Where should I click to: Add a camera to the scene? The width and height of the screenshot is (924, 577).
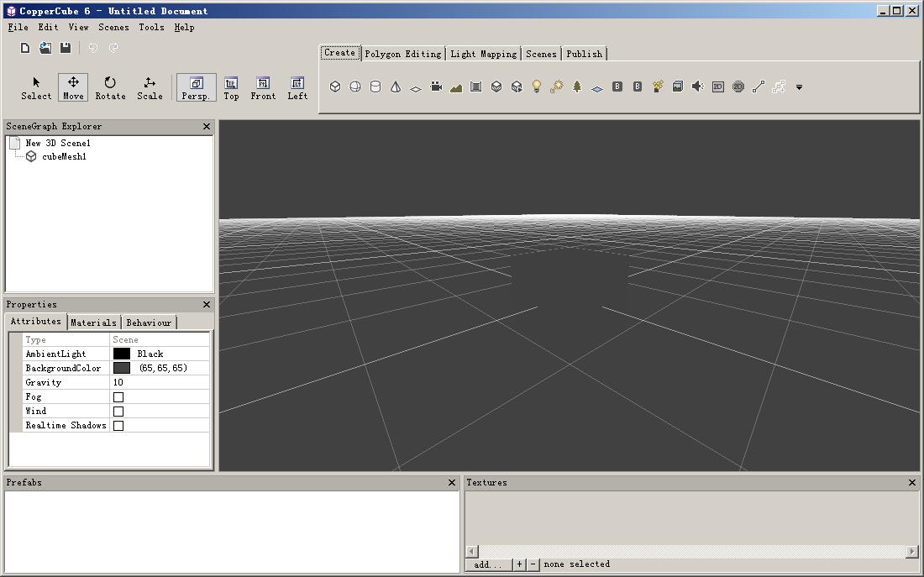(x=436, y=87)
